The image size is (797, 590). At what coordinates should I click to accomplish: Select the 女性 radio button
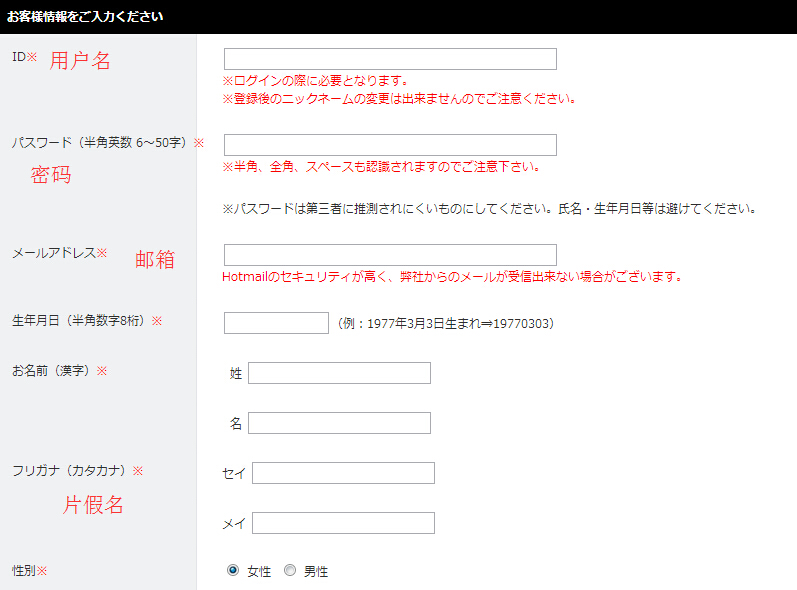(x=233, y=571)
